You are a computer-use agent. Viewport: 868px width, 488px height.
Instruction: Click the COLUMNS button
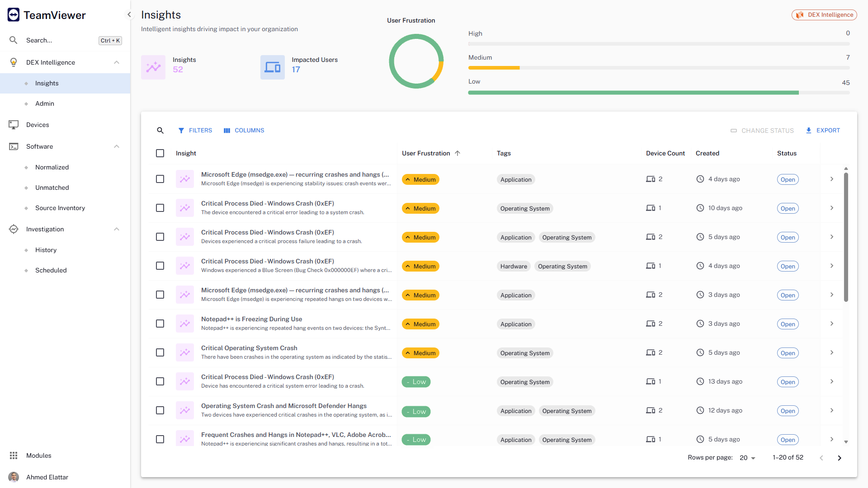coord(244,131)
